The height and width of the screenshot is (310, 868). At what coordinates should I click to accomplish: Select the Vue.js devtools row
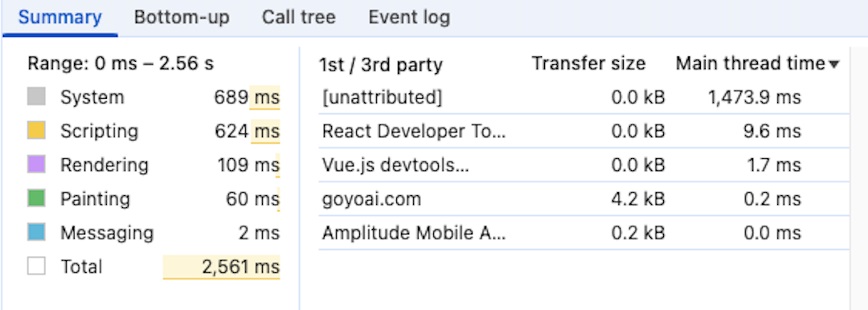click(x=583, y=165)
